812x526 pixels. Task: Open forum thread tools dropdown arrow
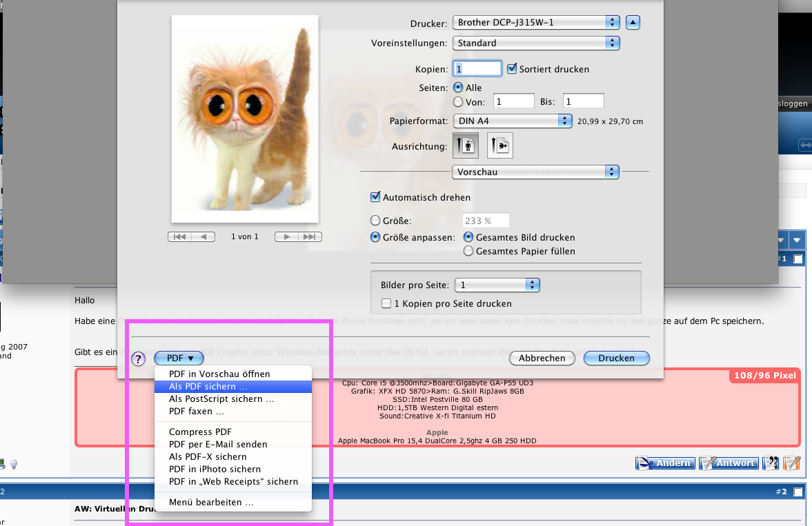(x=796, y=240)
